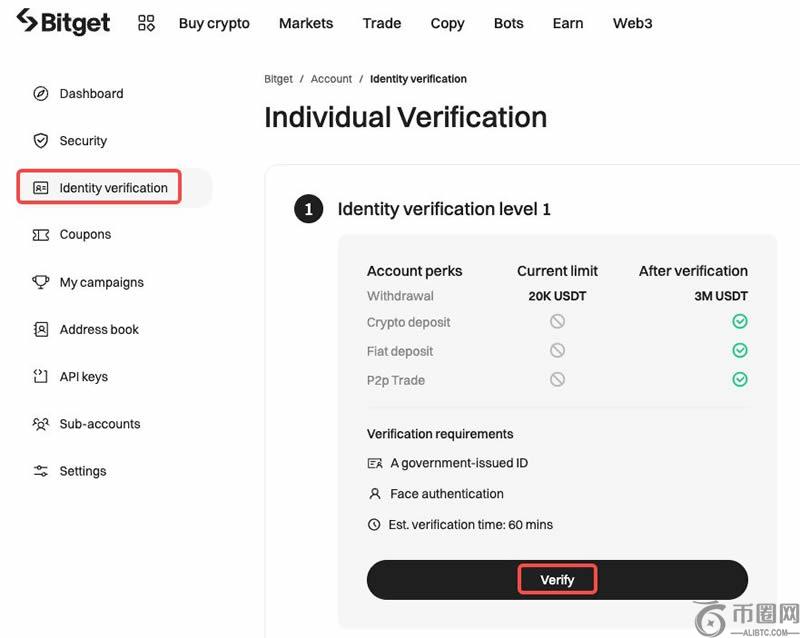This screenshot has height=638, width=800.
Task: Click the Sub-accounts people icon
Action: [x=41, y=424]
